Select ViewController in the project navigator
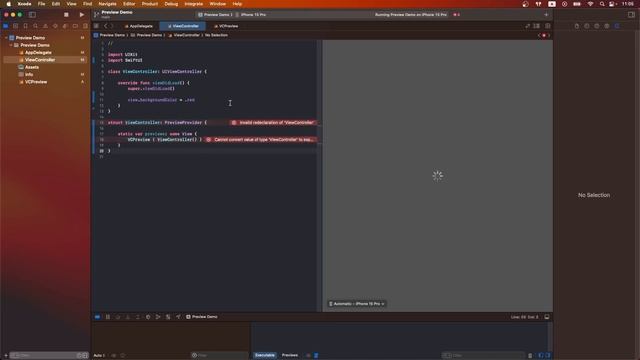640x360 pixels. (x=40, y=60)
